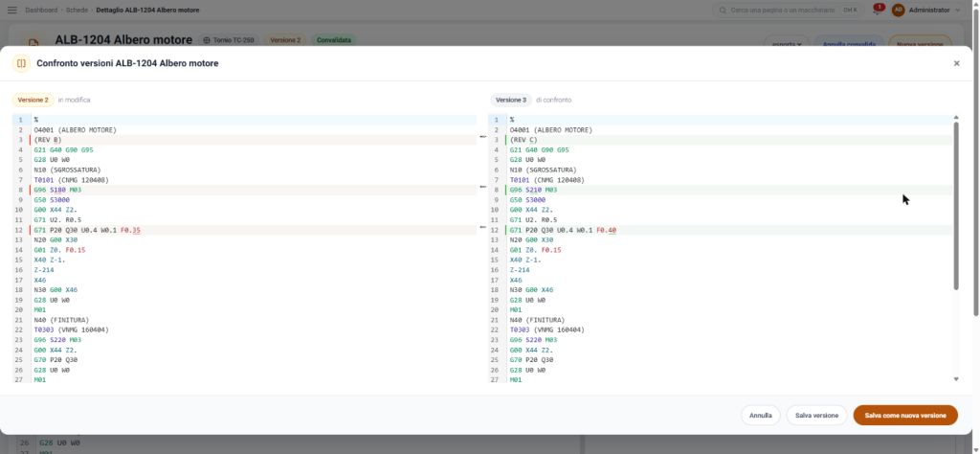Viewport: 980px width, 454px height.
Task: Click 'G01 Z0. F0.15' in left editor
Action: (x=59, y=250)
